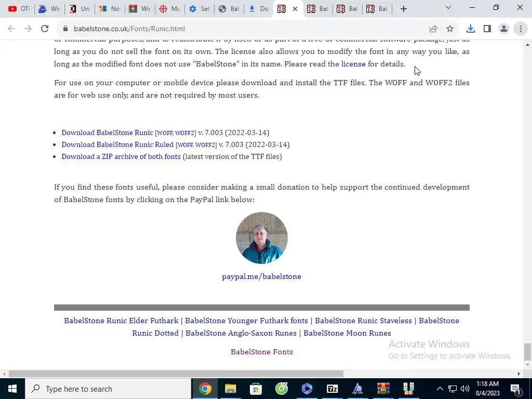Switch to the 'Do' downloads tab

click(259, 9)
